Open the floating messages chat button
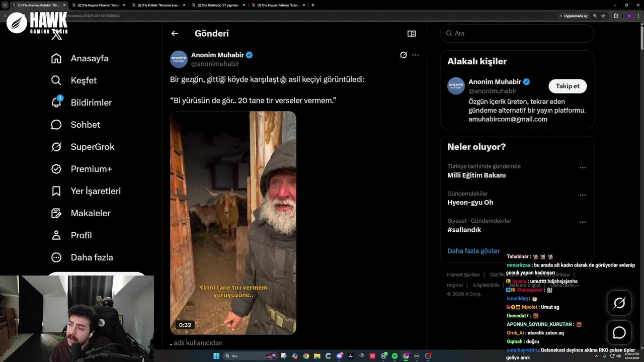Image resolution: width=644 pixels, height=362 pixels. click(619, 333)
